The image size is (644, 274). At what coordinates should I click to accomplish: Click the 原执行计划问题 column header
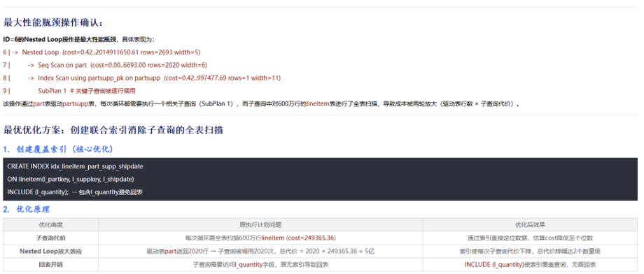[260, 225]
